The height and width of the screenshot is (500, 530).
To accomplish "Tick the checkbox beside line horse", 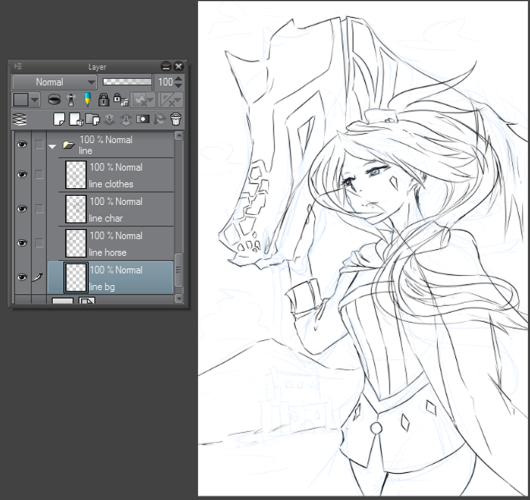I will tap(39, 243).
